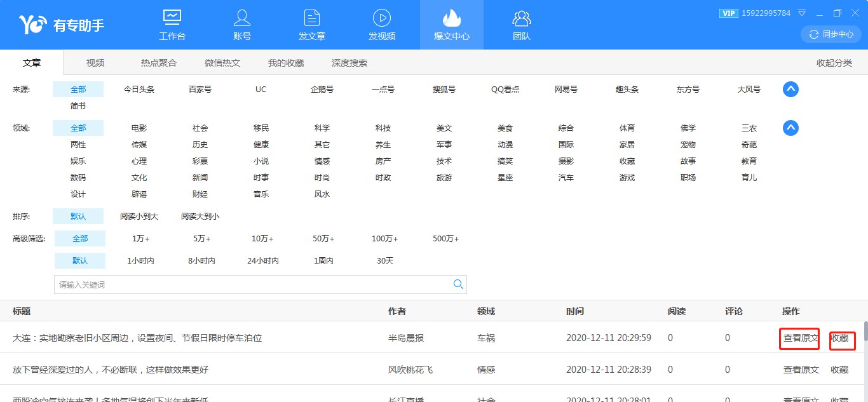This screenshot has height=402, width=868.
Task: Click 收藏 for the 风吹桃花飞 article
Action: (839, 370)
